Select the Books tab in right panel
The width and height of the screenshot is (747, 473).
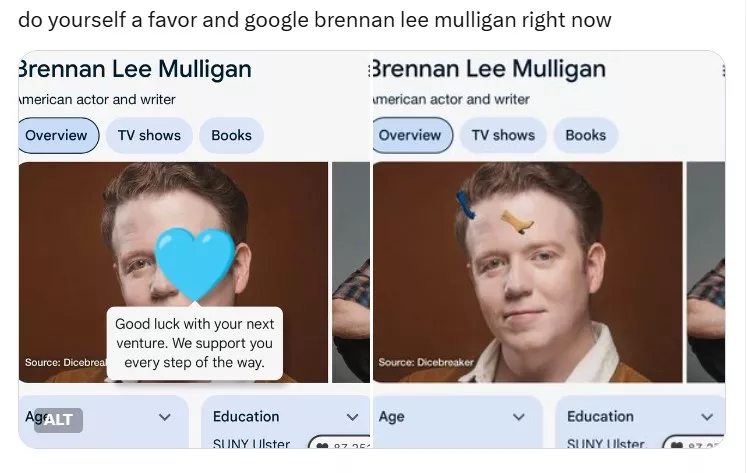pos(585,135)
